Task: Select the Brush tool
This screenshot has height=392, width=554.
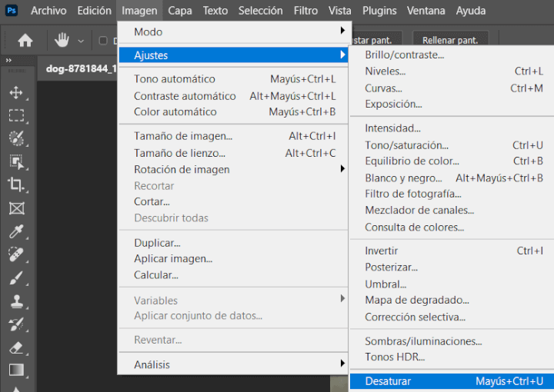Action: click(16, 277)
